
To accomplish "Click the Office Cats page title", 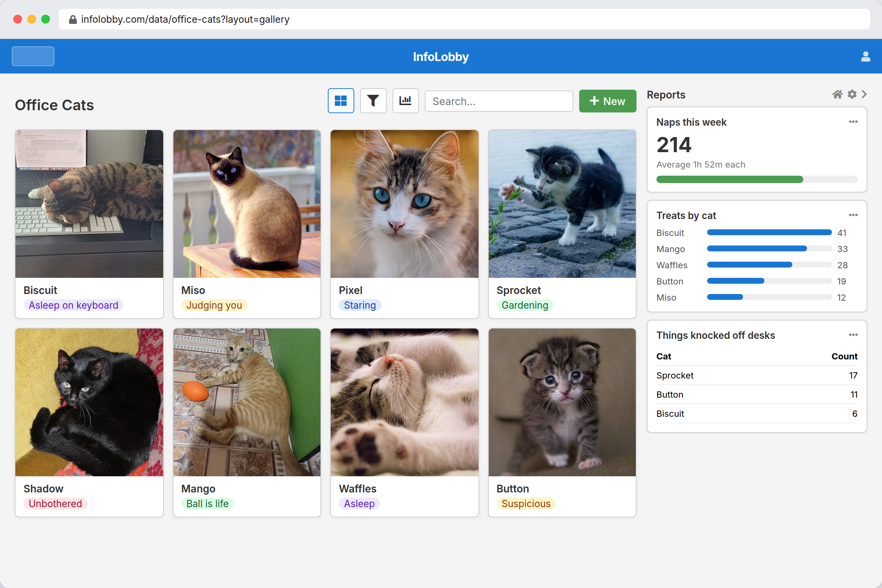I will 54,105.
